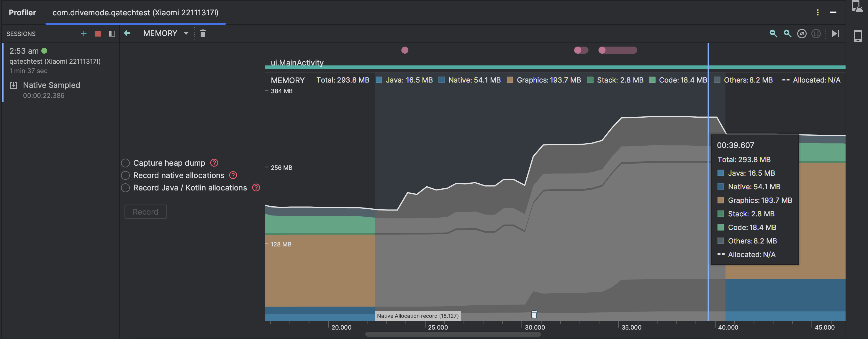
Task: Open help for Capture heap dump
Action: 214,163
